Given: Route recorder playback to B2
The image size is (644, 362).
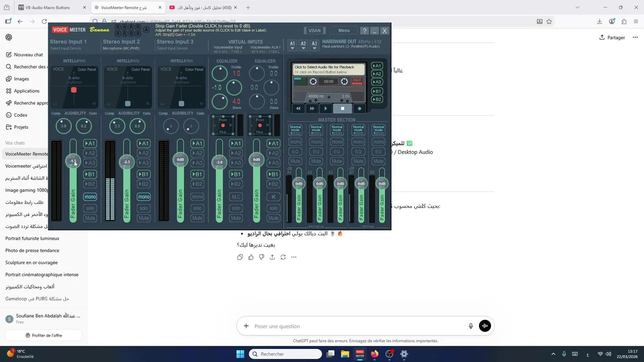Looking at the screenshot, I should pyautogui.click(x=377, y=100).
